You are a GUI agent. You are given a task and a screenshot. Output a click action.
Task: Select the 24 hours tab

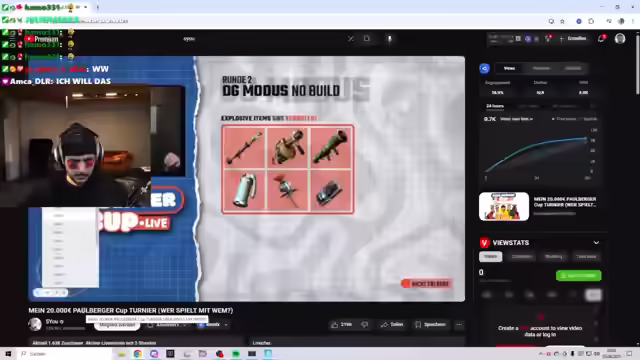[495, 106]
